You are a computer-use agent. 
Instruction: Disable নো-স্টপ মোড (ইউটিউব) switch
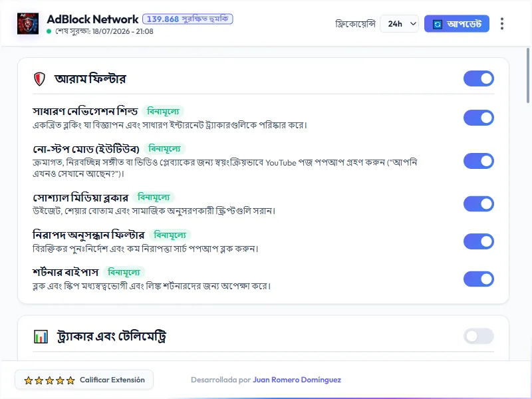click(478, 161)
